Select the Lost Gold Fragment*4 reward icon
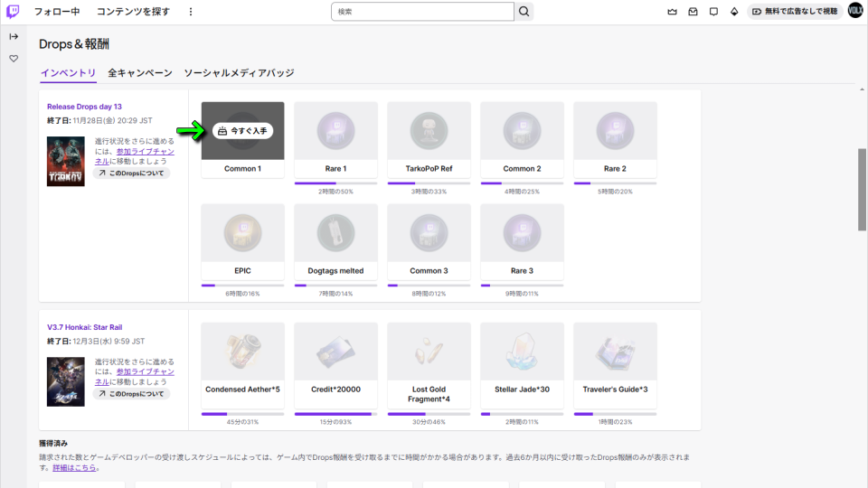Viewport: 868px width, 488px height. coord(429,352)
